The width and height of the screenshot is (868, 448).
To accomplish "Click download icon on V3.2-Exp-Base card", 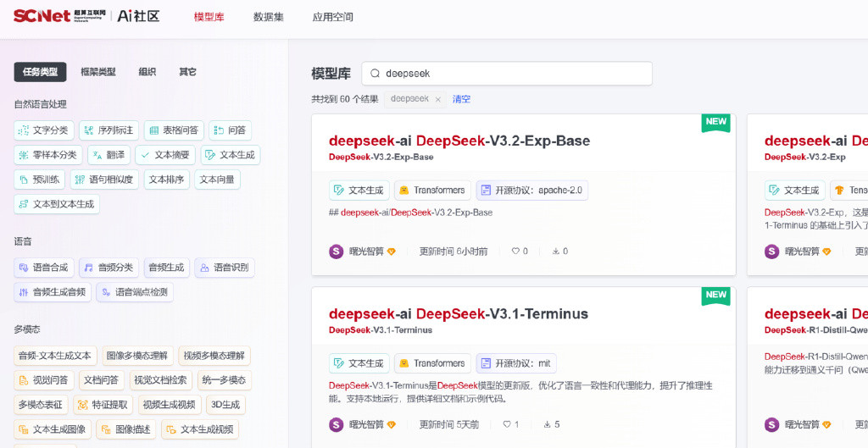I will click(x=556, y=252).
